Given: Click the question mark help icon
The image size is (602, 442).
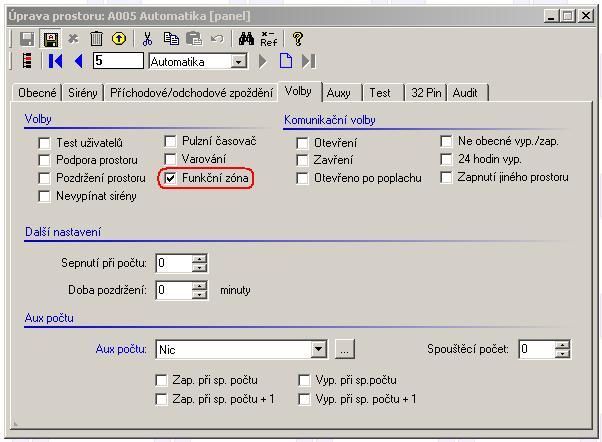Looking at the screenshot, I should pyautogui.click(x=297, y=39).
